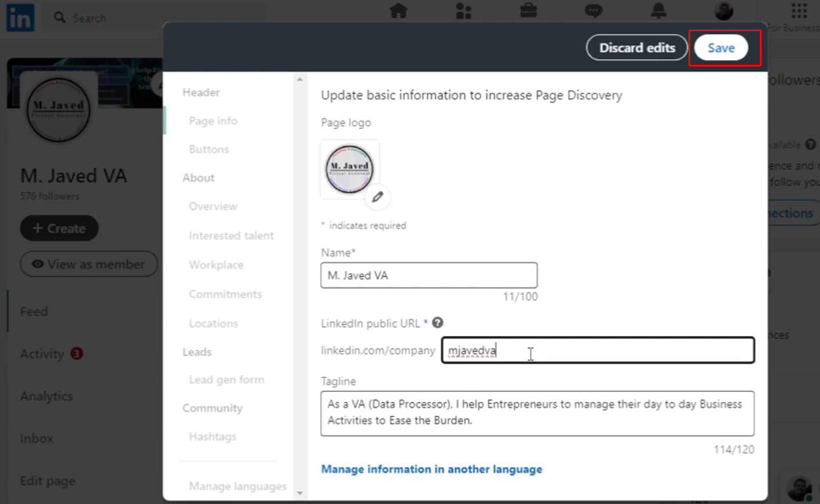Select Lead gen form in dialog sidebar

point(226,380)
